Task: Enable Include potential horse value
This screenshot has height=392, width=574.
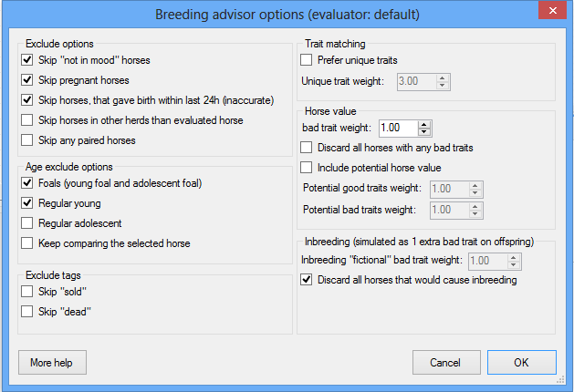Action: click(x=307, y=168)
